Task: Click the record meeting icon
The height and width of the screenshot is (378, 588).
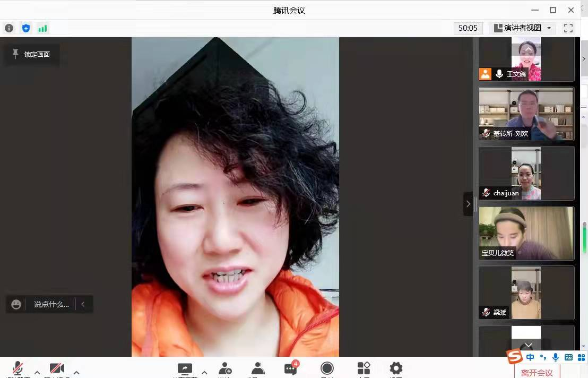Action: click(x=327, y=368)
